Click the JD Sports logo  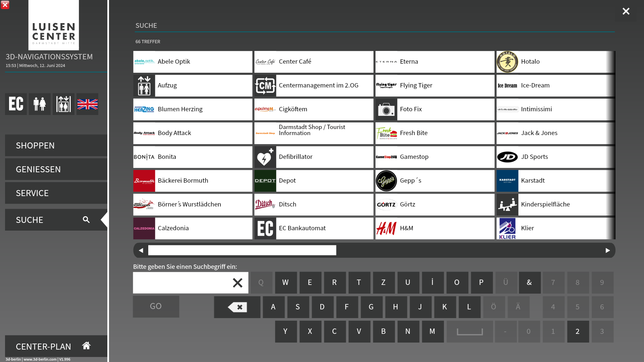(x=507, y=157)
